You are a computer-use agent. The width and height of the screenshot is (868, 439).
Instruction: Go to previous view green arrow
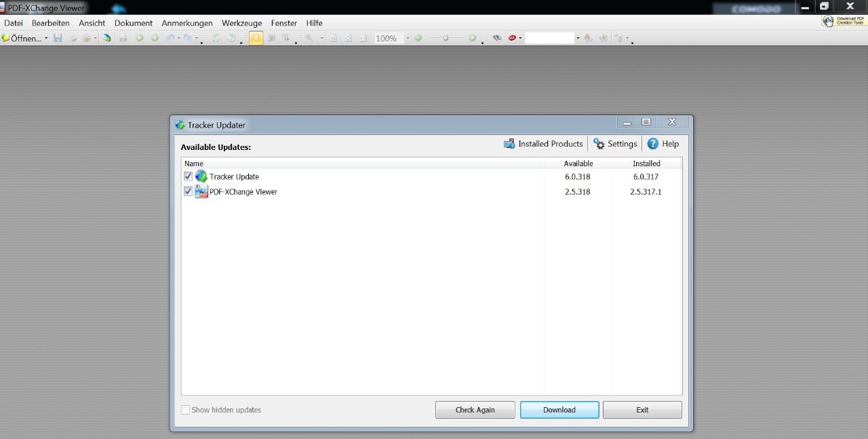click(140, 38)
